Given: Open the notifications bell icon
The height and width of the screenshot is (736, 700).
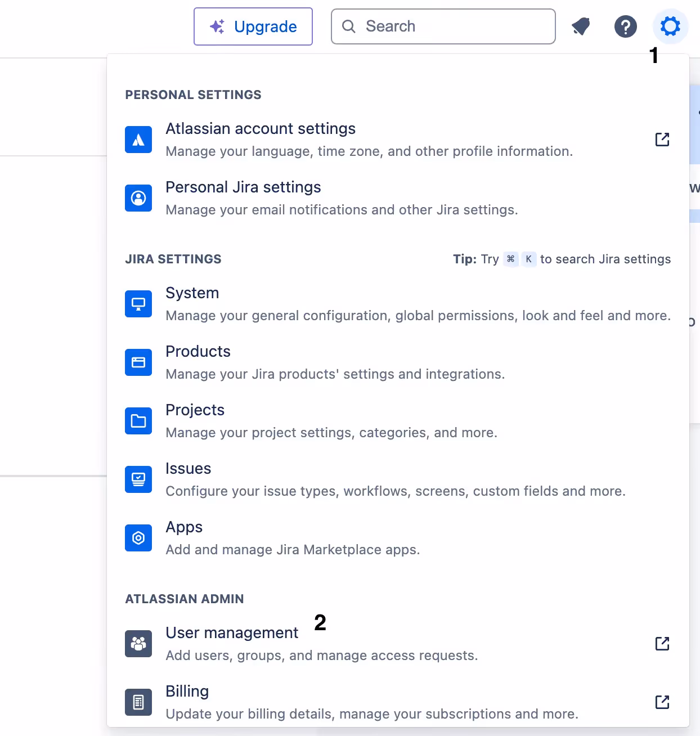Looking at the screenshot, I should [x=581, y=26].
